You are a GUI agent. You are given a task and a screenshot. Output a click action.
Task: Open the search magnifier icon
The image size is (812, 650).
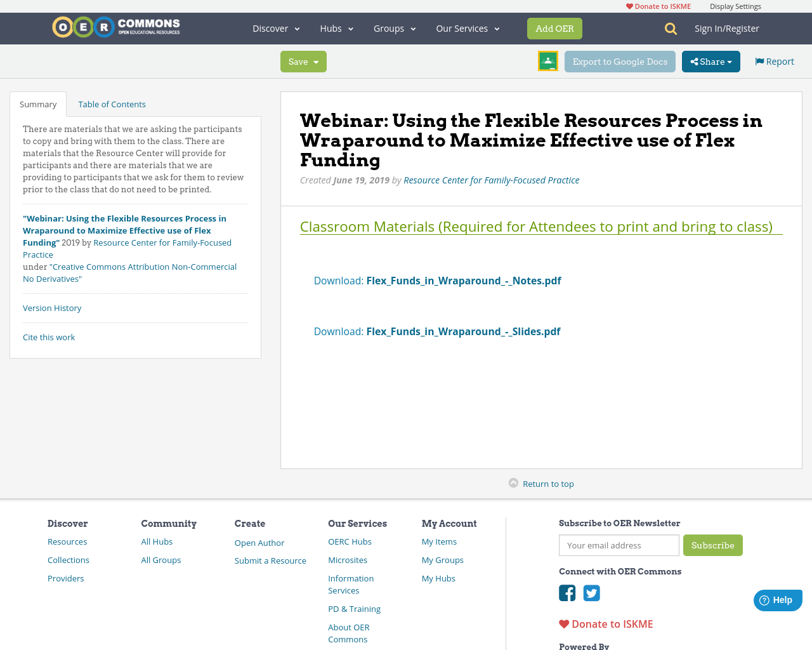tap(669, 28)
